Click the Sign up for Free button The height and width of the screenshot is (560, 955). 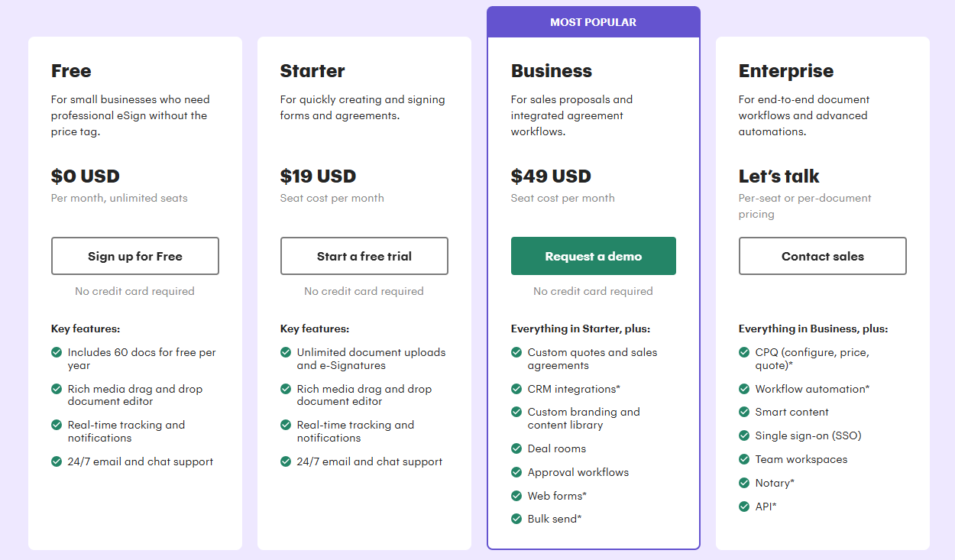135,256
